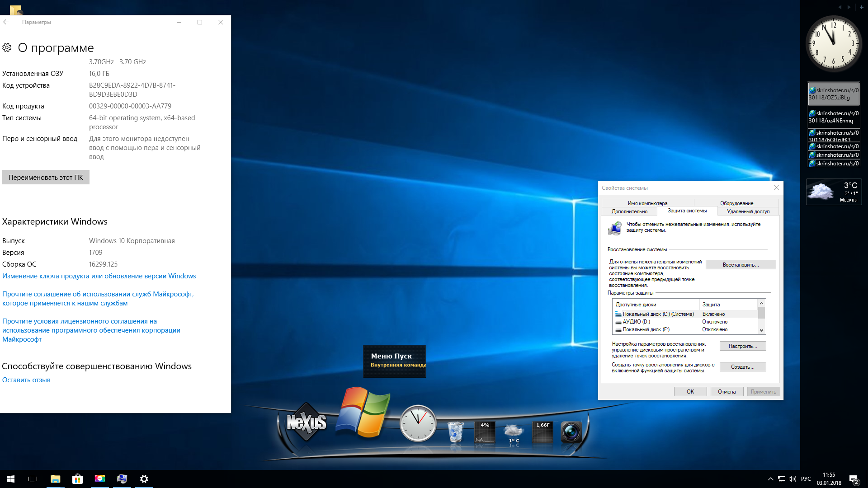Select the АУДИО (D:) drive row

coord(636,322)
